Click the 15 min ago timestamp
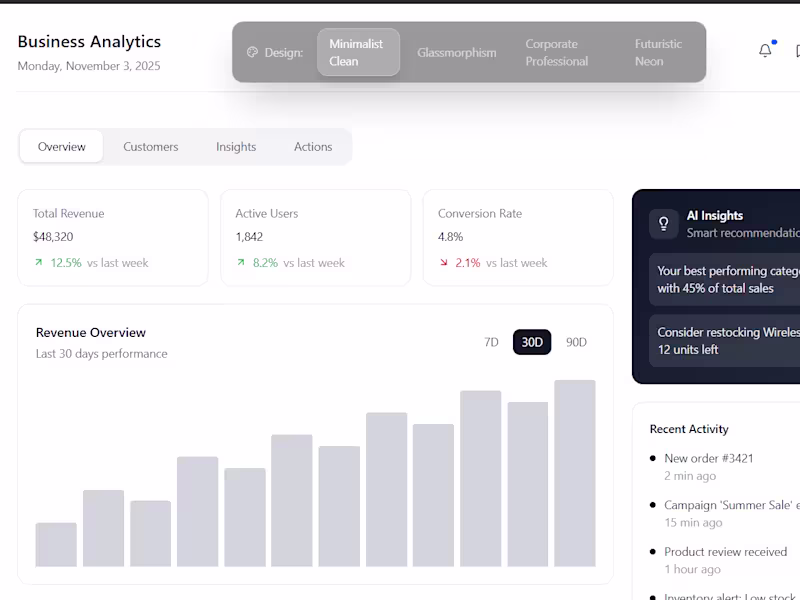 point(693,523)
